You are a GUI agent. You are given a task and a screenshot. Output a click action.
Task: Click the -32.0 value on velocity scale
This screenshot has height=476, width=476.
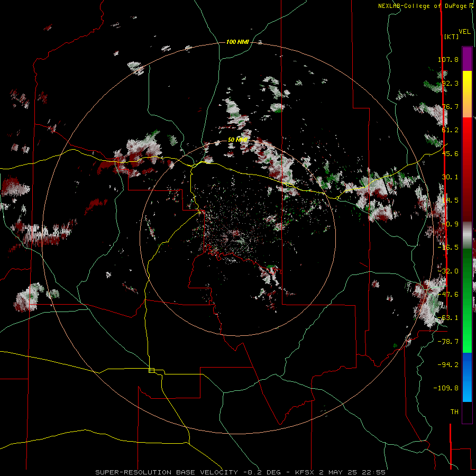pyautogui.click(x=448, y=271)
